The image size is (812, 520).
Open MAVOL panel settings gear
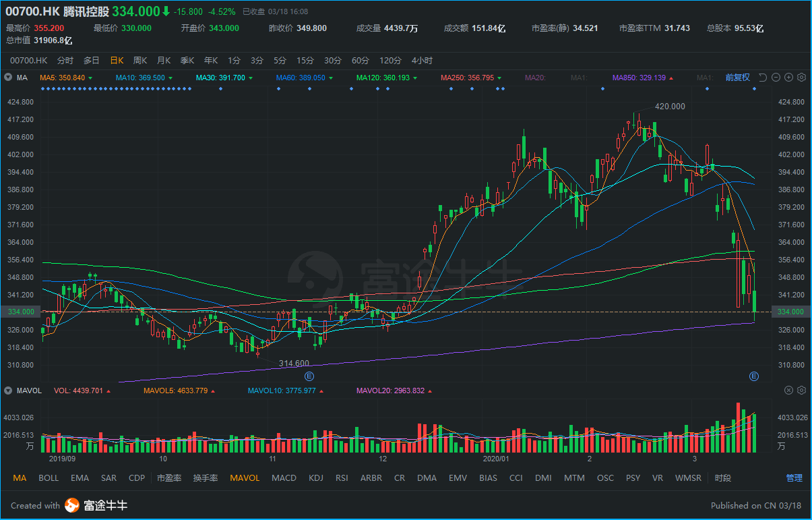click(x=801, y=391)
